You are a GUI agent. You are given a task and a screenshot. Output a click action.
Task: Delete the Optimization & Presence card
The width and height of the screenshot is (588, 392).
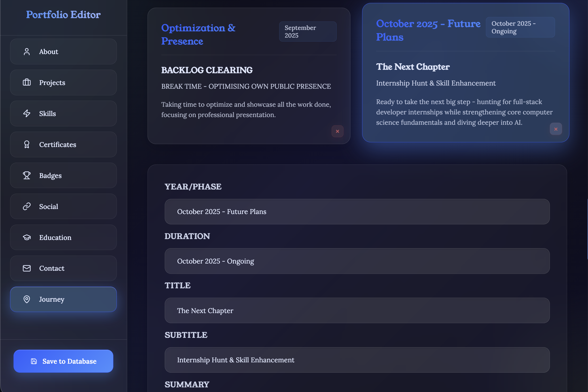point(337,131)
